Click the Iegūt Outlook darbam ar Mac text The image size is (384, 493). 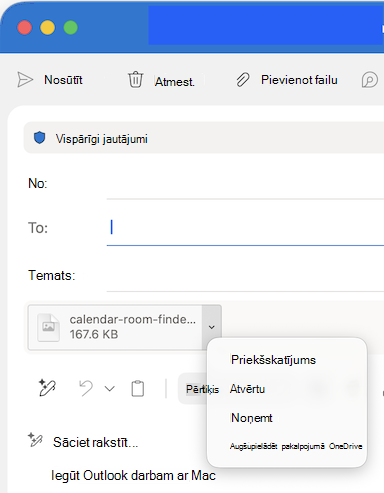tap(133, 475)
